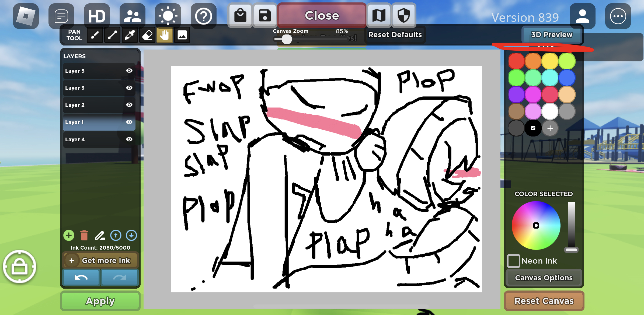This screenshot has width=644, height=315.
Task: Pick the eyedropper tool
Action: pyautogui.click(x=130, y=35)
